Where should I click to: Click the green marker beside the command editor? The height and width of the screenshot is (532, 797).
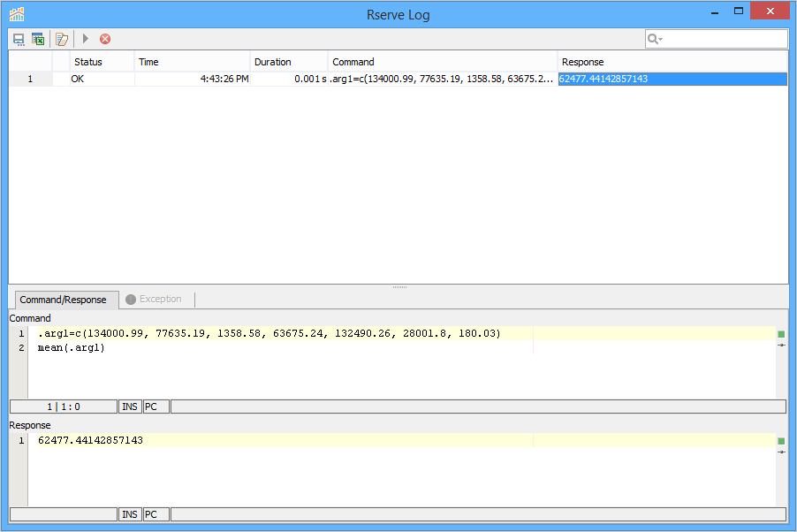click(781, 334)
